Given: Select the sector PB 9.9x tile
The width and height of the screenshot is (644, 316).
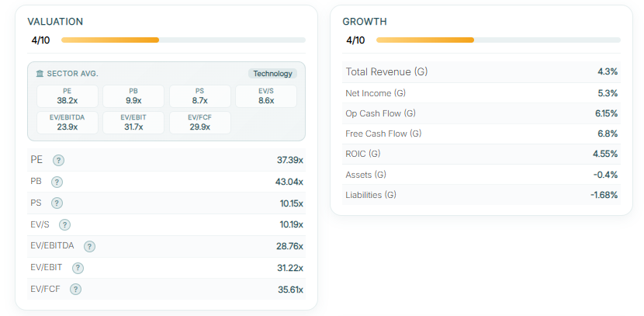Looking at the screenshot, I should (x=133, y=96).
